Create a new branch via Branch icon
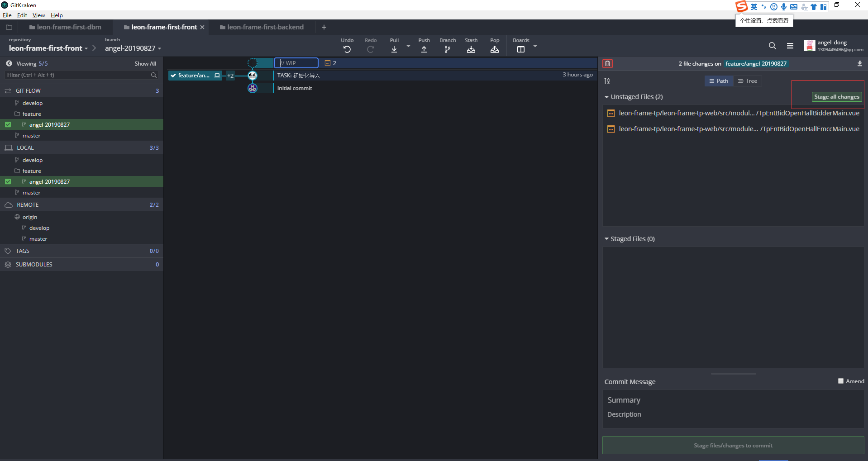The width and height of the screenshot is (868, 461). (447, 49)
